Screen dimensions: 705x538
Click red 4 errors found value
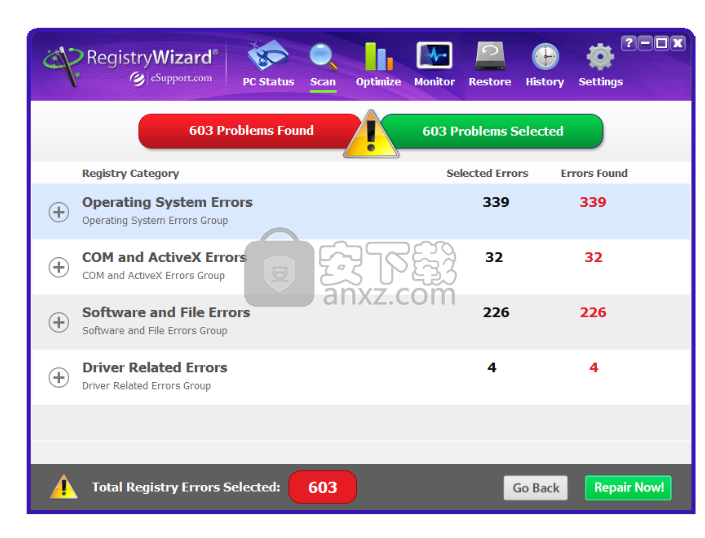tap(593, 368)
